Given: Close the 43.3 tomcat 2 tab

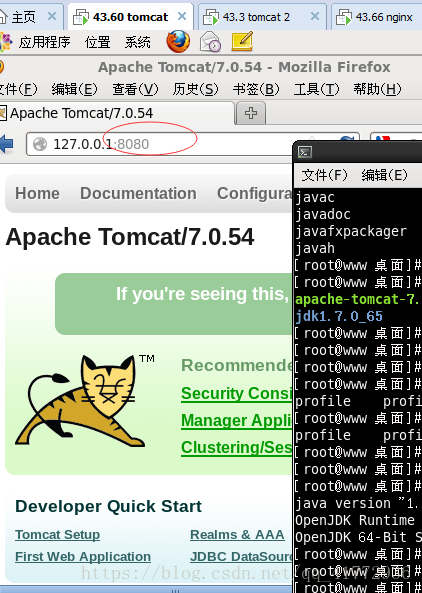Looking at the screenshot, I should (315, 16).
